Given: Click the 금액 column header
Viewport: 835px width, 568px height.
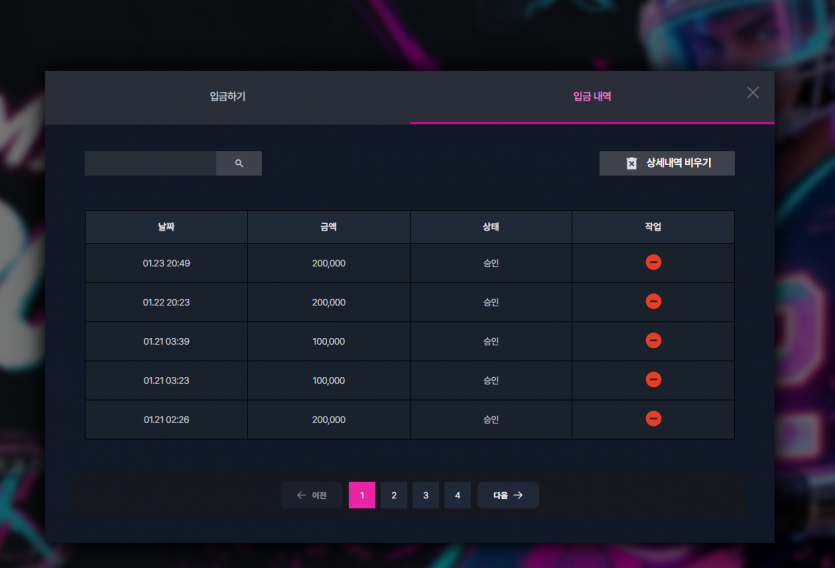Looking at the screenshot, I should 329,227.
